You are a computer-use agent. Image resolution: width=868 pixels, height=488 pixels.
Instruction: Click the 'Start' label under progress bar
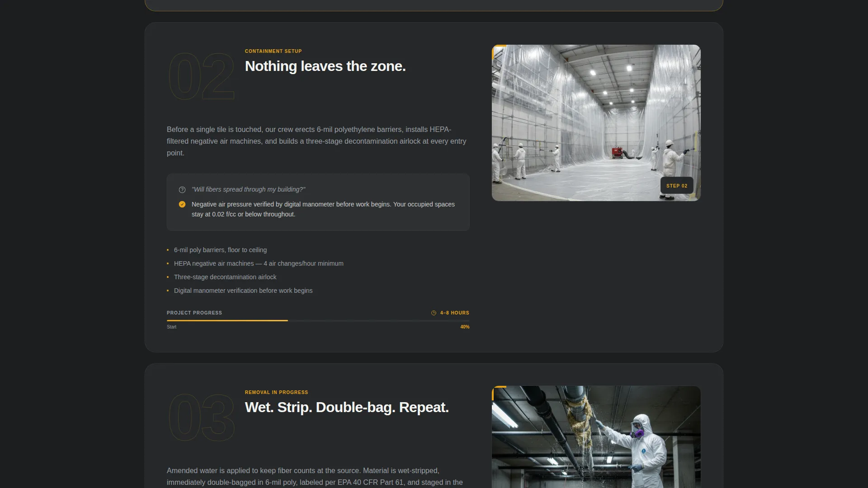171,327
